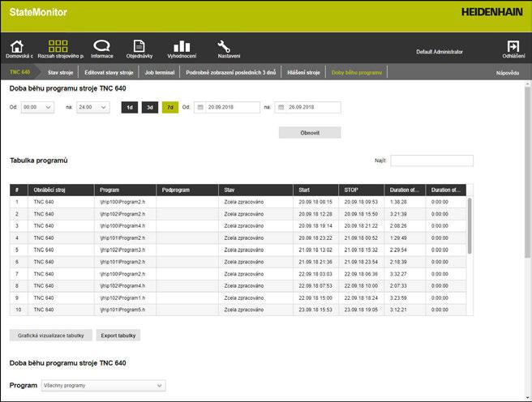This screenshot has width=532, height=402.
Task: Select the TNC 640 breadcrumb
Action: (x=20, y=72)
